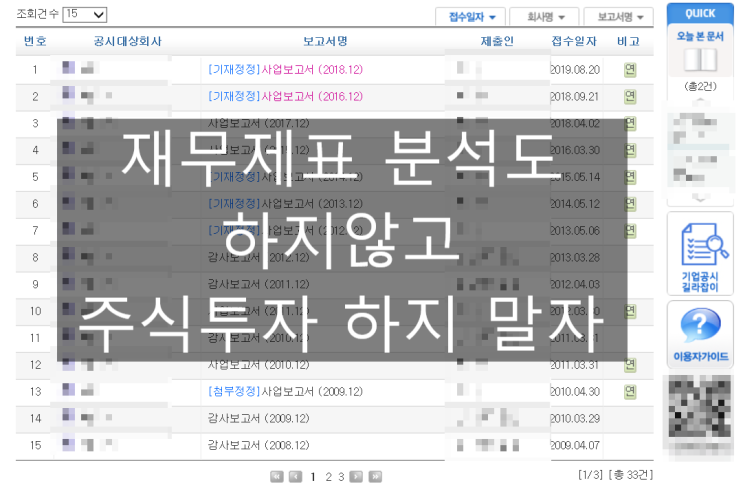743x494 pixels.
Task: Click 연 badge in the 2016.03.30 row
Action: (630, 151)
